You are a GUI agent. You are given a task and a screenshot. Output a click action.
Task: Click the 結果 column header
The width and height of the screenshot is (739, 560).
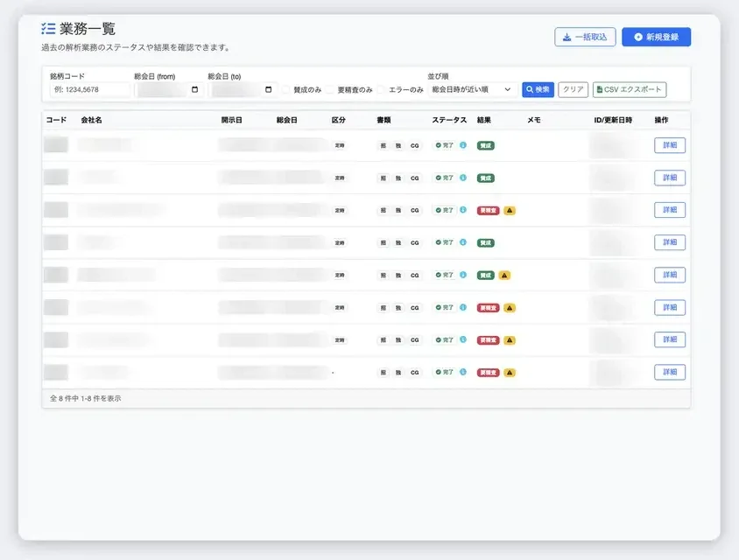coord(484,120)
